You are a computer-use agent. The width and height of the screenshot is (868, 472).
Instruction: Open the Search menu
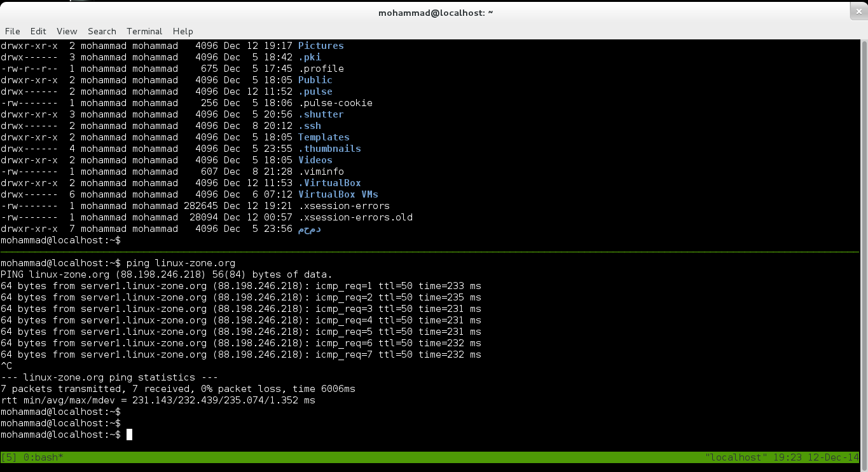pos(102,31)
